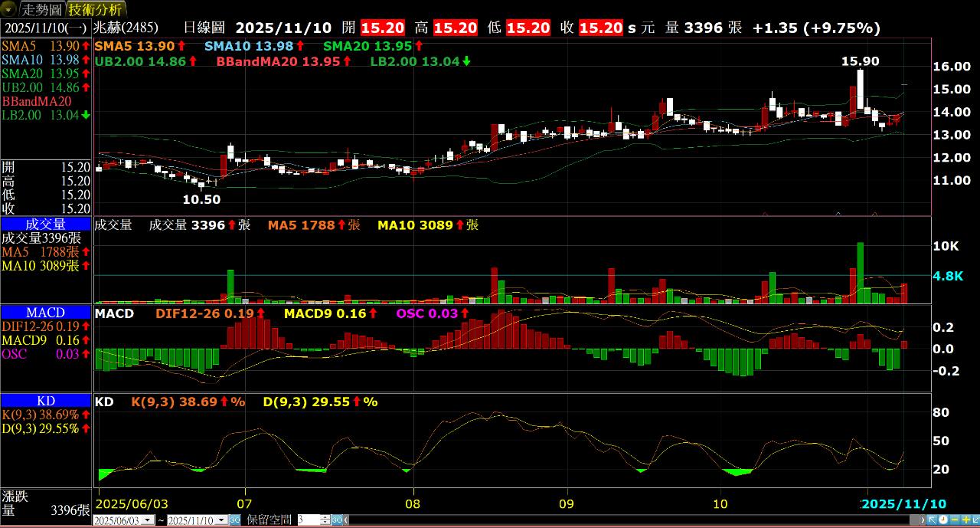Click the arrow cursor icon in bottom toolbar
The width and height of the screenshot is (980, 528).
933,520
